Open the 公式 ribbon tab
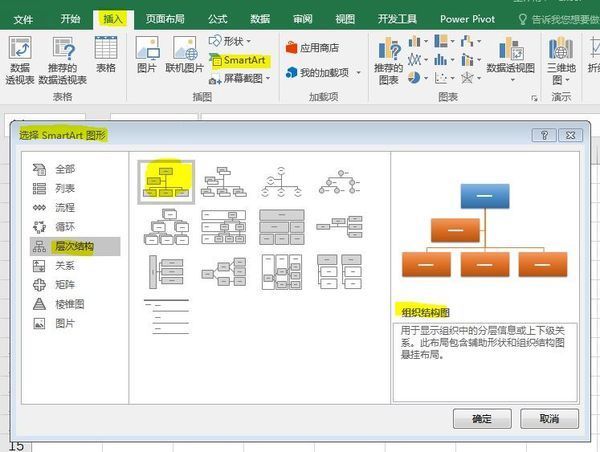600x452 pixels. point(217,18)
